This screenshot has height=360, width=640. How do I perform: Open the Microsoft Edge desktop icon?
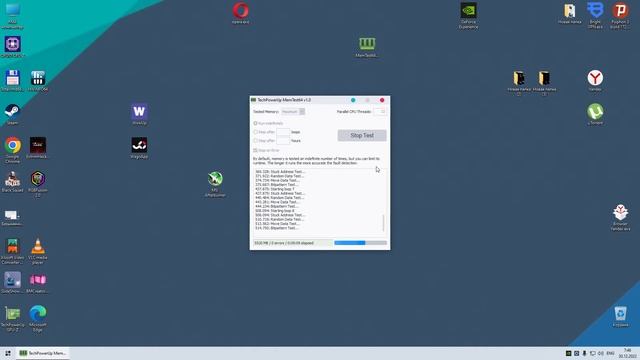click(x=38, y=318)
